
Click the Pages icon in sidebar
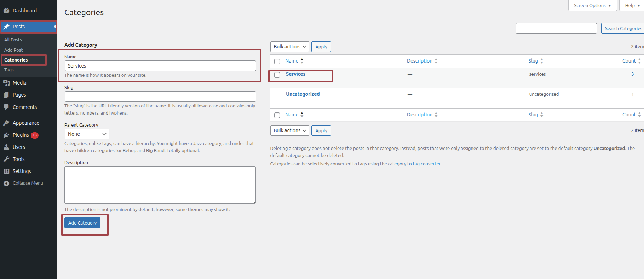[6, 95]
